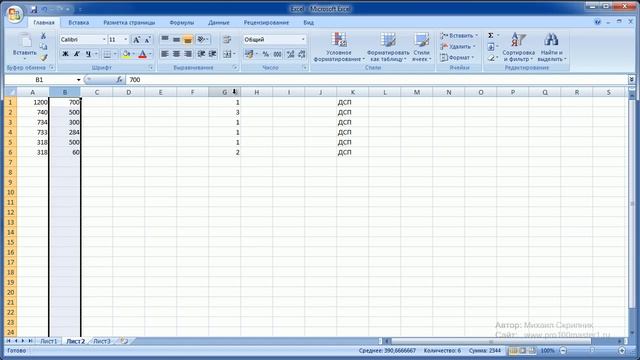This screenshot has width=640, height=360.
Task: Toggle italic К formatting
Action: (77, 54)
